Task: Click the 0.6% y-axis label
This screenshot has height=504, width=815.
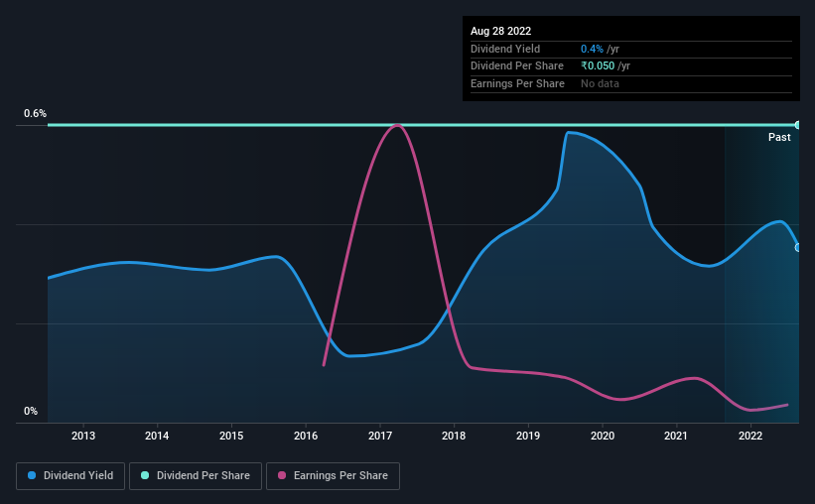Action: 35,113
